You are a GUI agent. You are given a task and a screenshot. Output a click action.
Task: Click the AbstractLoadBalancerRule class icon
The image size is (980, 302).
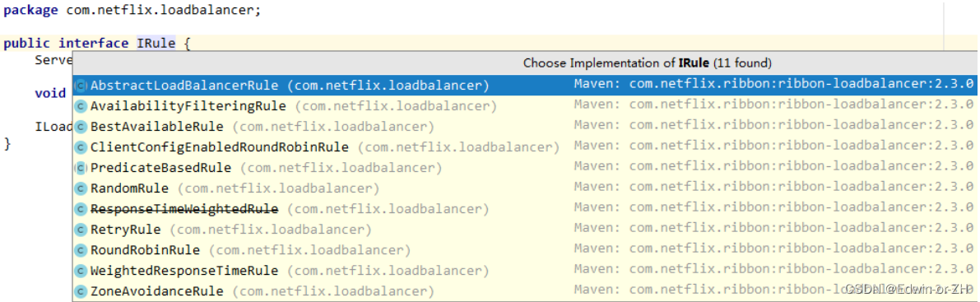pyautogui.click(x=80, y=86)
